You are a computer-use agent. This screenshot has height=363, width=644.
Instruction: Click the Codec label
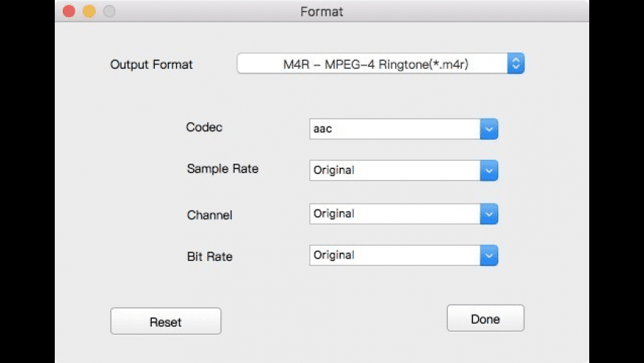coord(204,127)
